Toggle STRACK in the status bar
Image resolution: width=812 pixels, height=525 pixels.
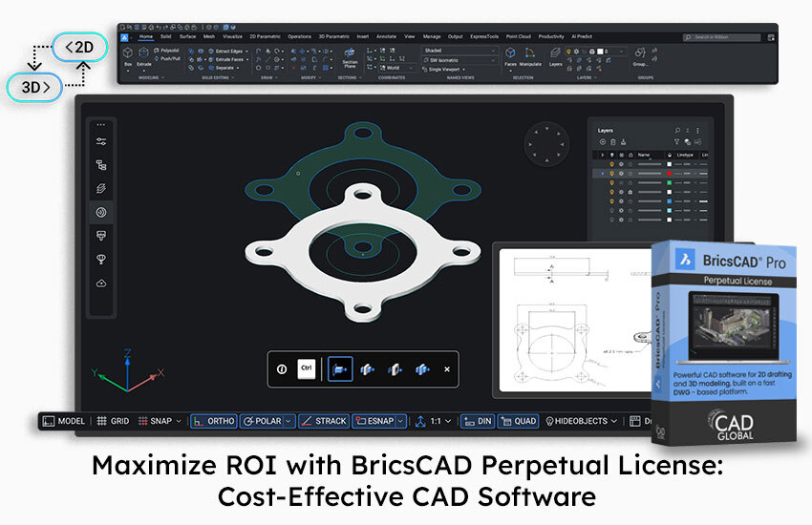pyautogui.click(x=324, y=421)
